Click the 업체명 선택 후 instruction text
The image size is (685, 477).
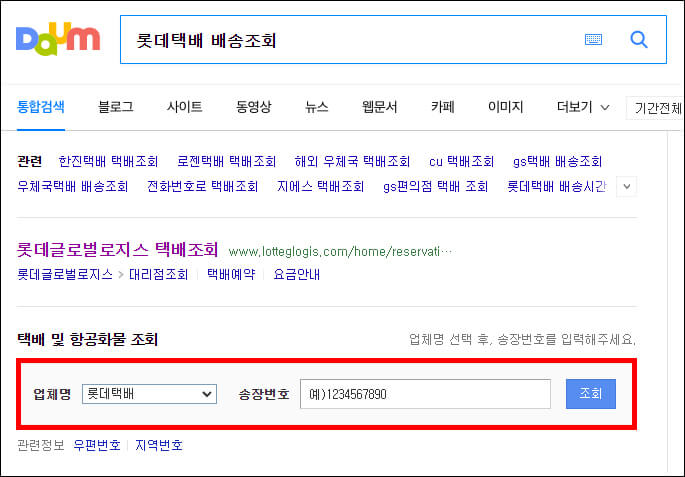coord(522,339)
